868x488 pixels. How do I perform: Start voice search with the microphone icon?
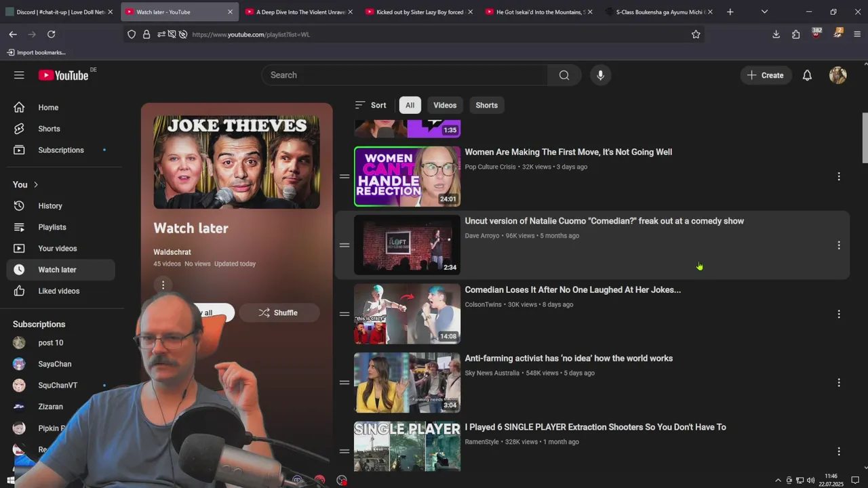tap(600, 75)
